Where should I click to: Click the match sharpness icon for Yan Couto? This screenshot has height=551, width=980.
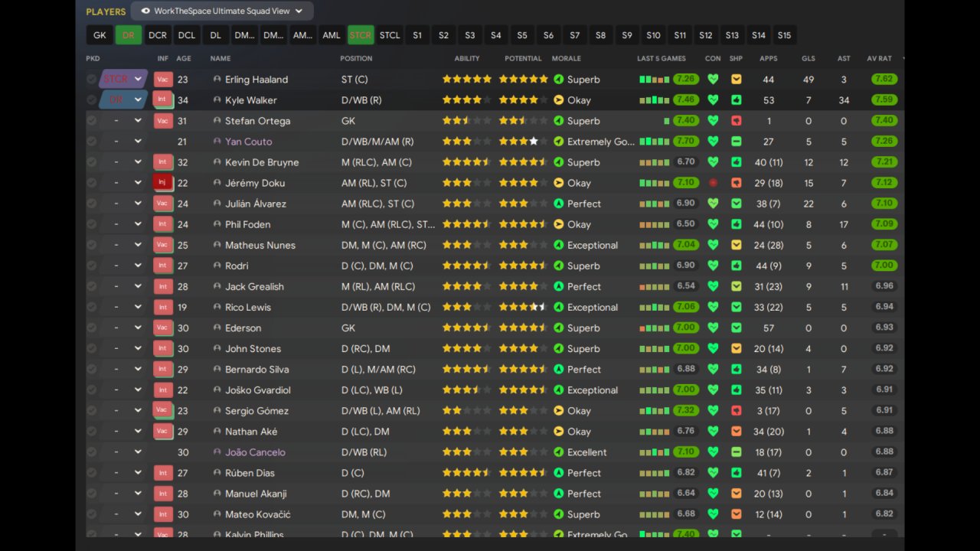click(736, 142)
